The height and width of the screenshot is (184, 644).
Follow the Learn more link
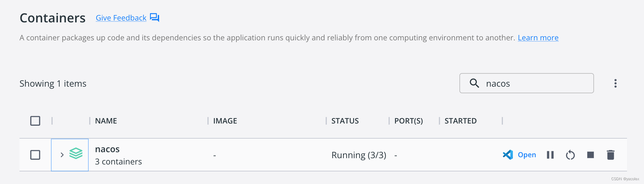coord(538,37)
